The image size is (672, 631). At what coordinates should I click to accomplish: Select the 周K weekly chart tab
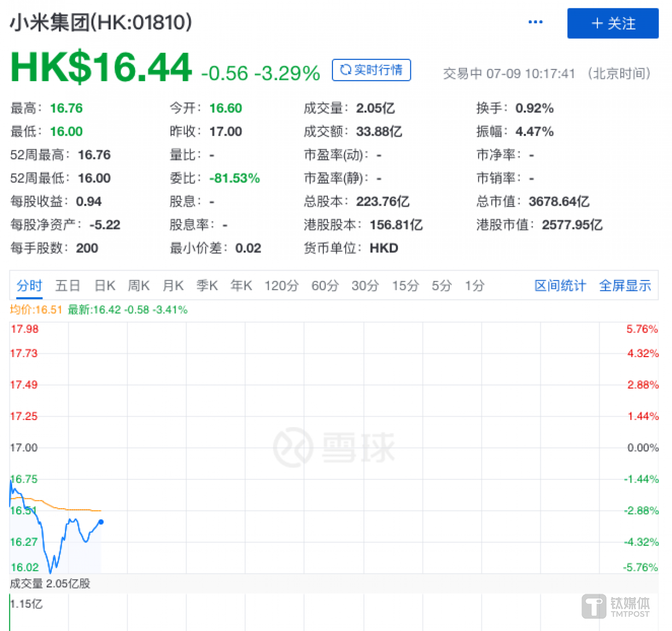[x=138, y=286]
